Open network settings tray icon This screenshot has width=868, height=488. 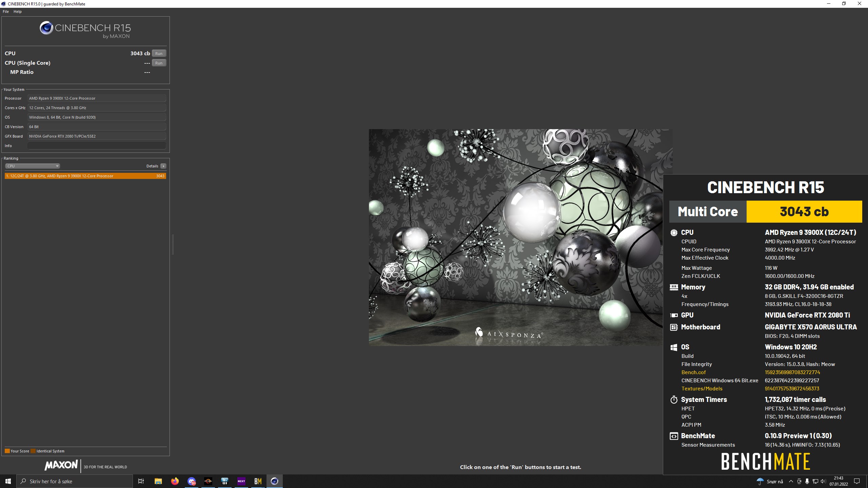(815, 481)
